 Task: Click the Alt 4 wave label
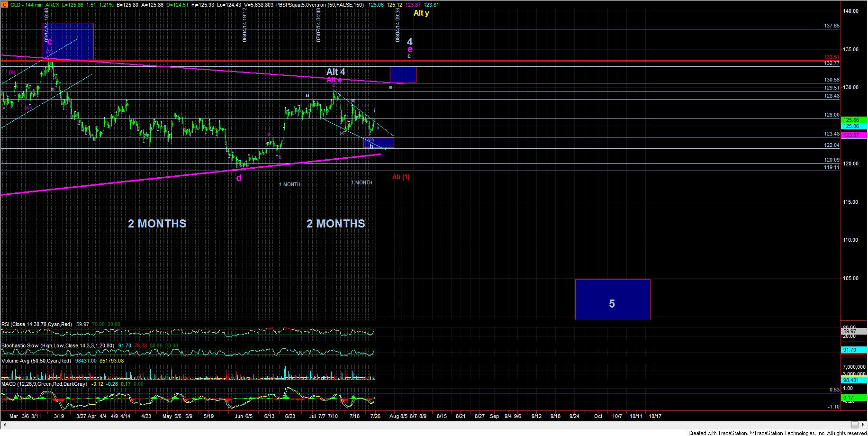(x=335, y=72)
